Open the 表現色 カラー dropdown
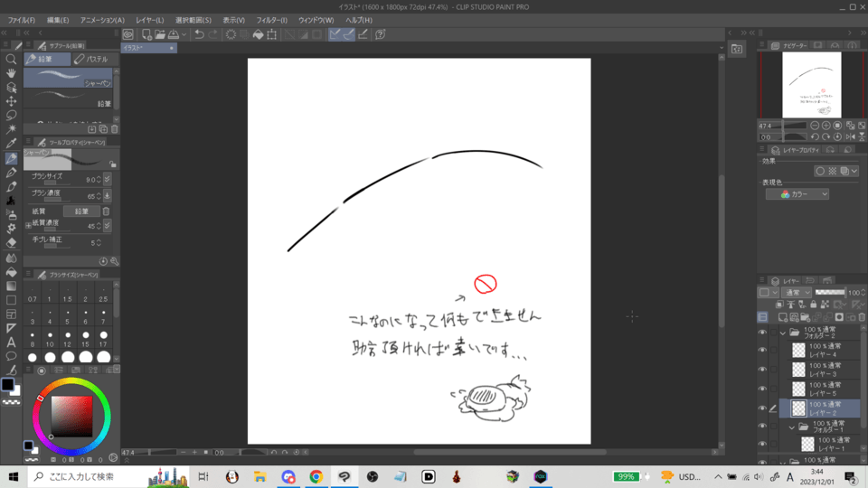868x488 pixels. (797, 194)
